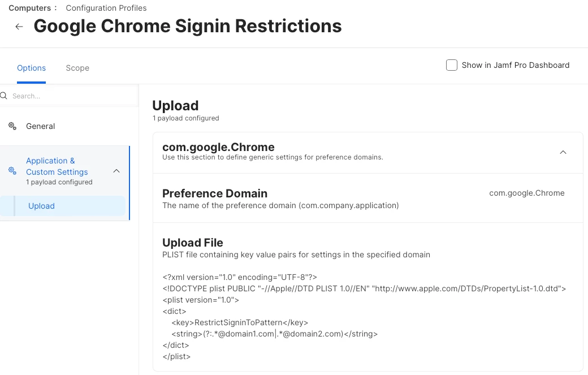588x375 pixels.
Task: Click the Upload File label
Action: point(193,243)
